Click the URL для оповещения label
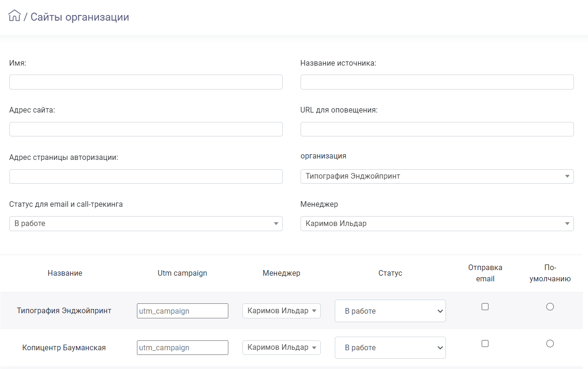 point(339,110)
